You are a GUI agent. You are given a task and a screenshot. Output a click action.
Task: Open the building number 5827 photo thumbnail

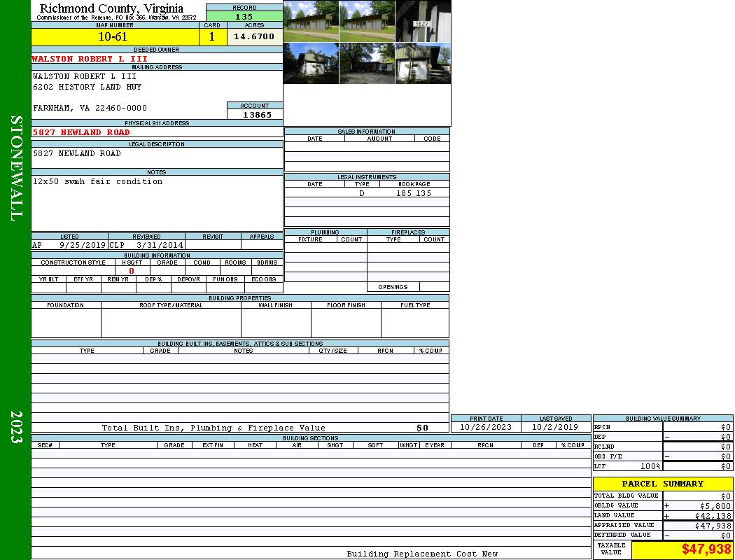tap(423, 22)
